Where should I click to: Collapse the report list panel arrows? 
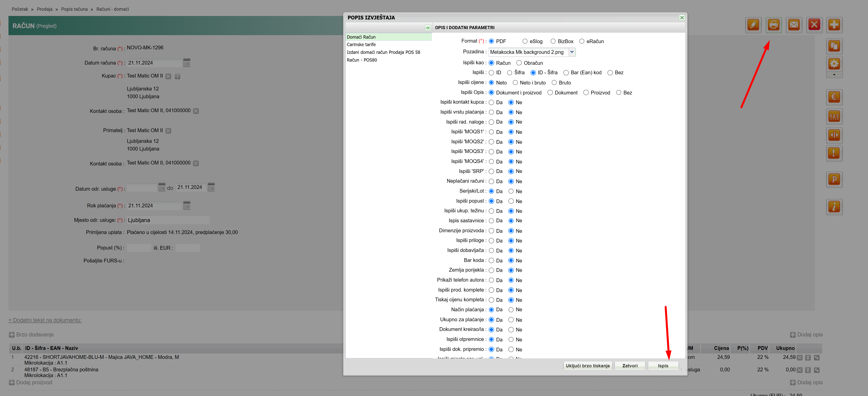tap(428, 28)
